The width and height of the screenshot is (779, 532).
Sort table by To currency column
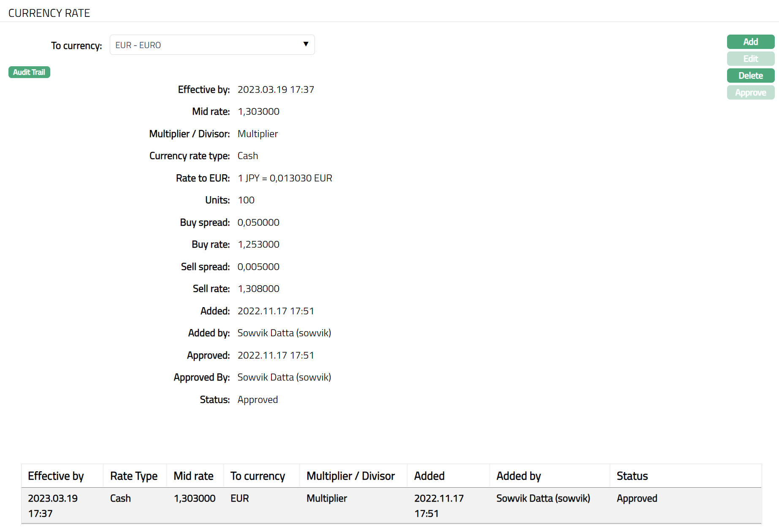258,476
